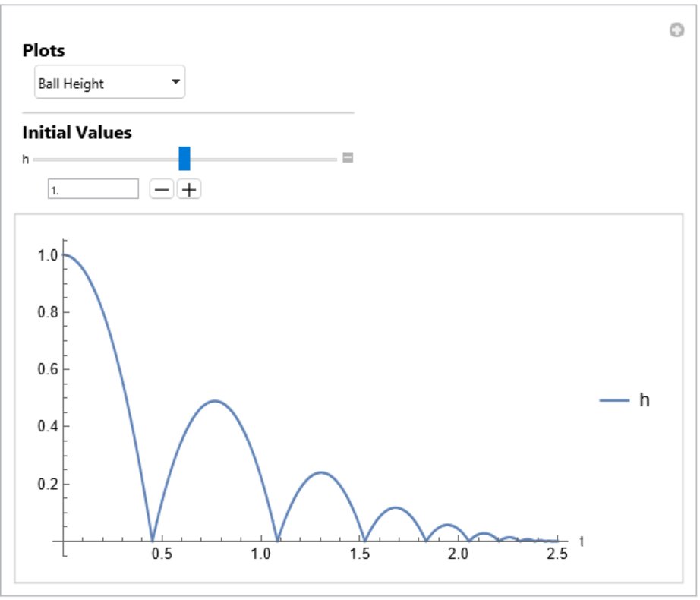The height and width of the screenshot is (600, 700).
Task: Click the dropdown arrow beside Ball Height
Action: tap(175, 81)
